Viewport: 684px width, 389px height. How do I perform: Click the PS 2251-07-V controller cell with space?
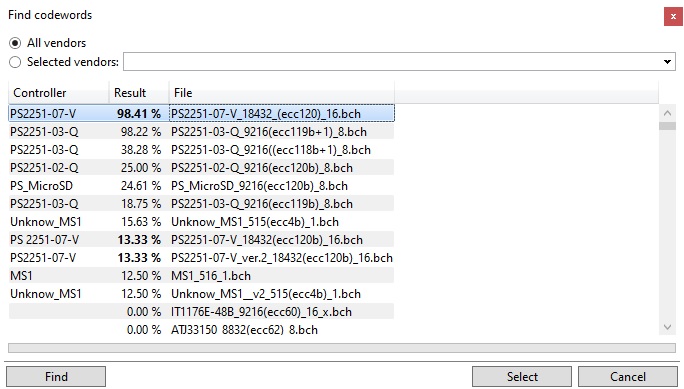tap(44, 240)
